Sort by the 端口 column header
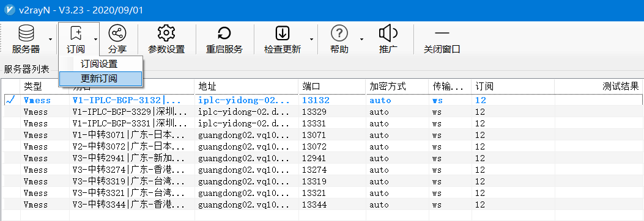The width and height of the screenshot is (644, 221). 331,86
